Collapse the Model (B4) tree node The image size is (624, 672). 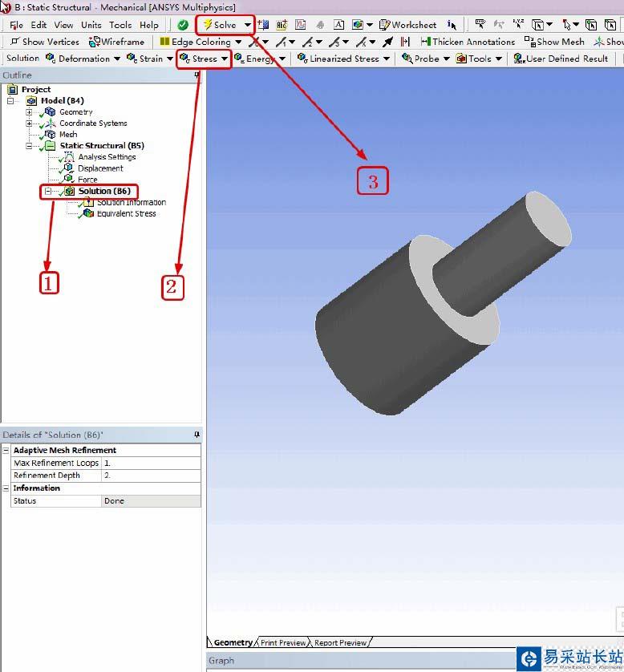tap(10, 101)
